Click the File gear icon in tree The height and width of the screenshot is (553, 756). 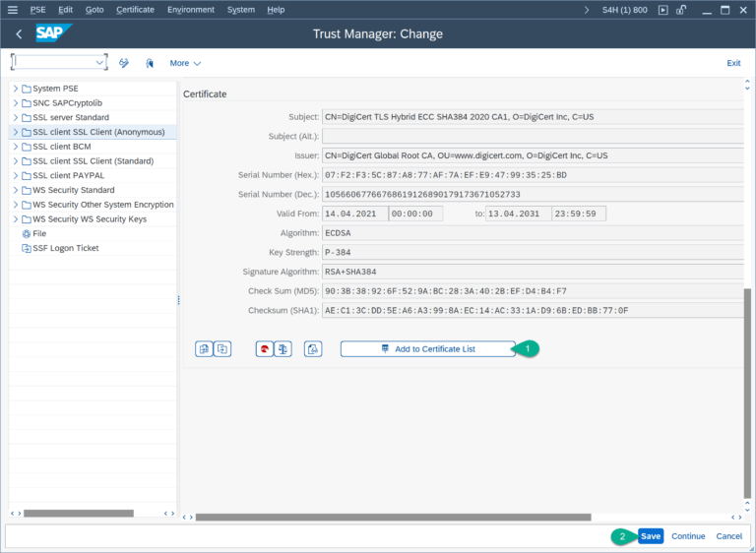26,234
